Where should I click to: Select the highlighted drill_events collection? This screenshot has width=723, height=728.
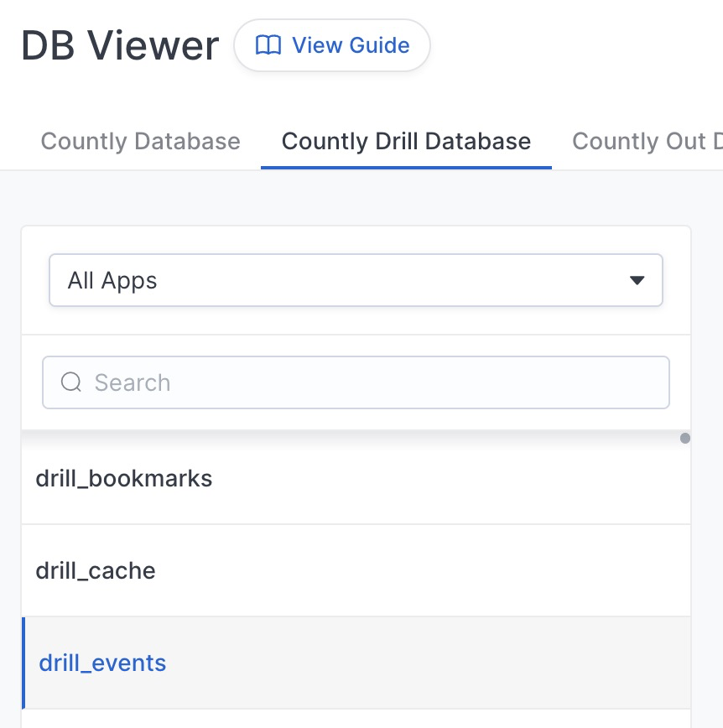356,663
